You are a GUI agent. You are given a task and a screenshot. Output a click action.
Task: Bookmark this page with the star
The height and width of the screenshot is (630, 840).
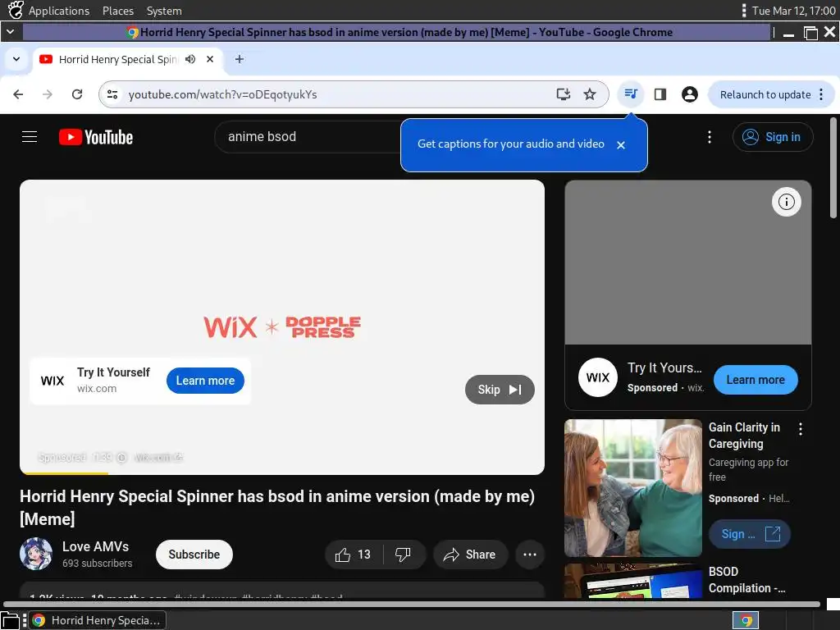pos(590,94)
